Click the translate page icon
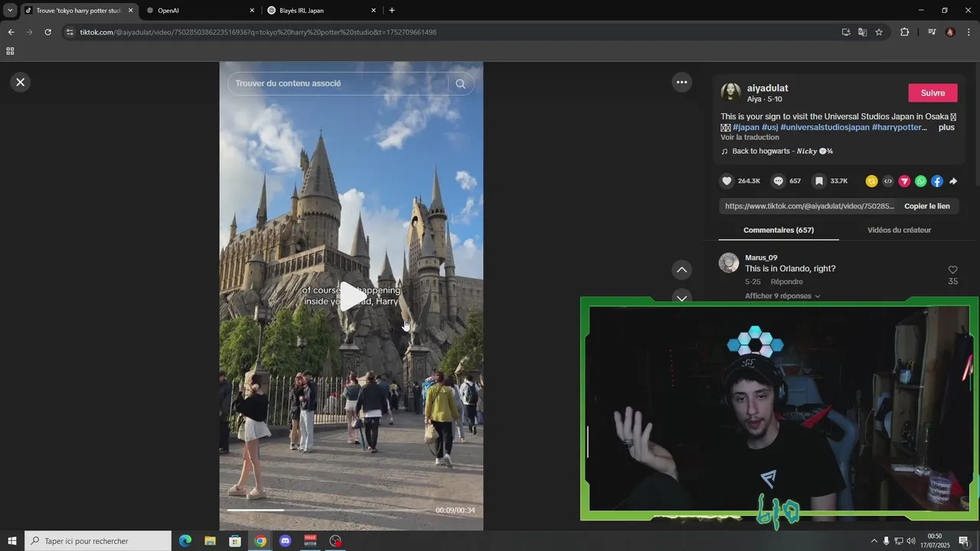The width and height of the screenshot is (980, 551). point(862,32)
